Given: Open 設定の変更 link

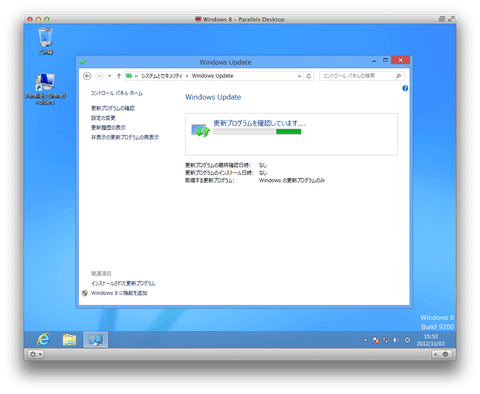Looking at the screenshot, I should click(x=103, y=118).
